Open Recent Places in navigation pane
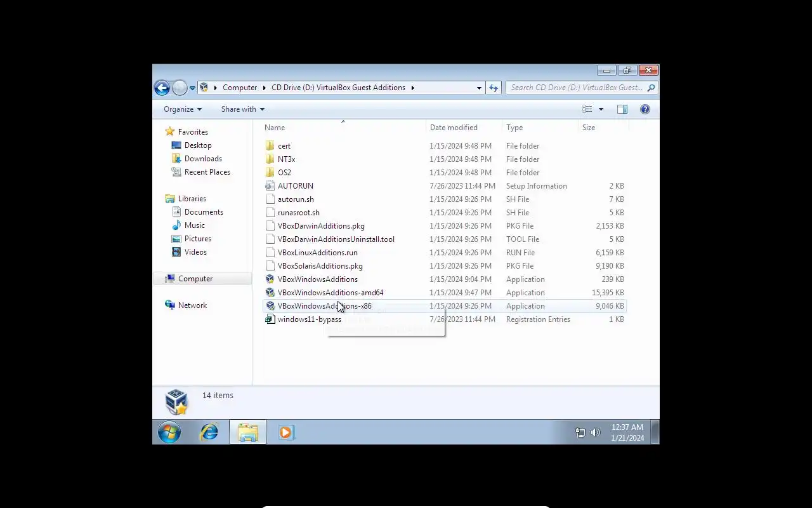The height and width of the screenshot is (508, 812). (x=207, y=172)
